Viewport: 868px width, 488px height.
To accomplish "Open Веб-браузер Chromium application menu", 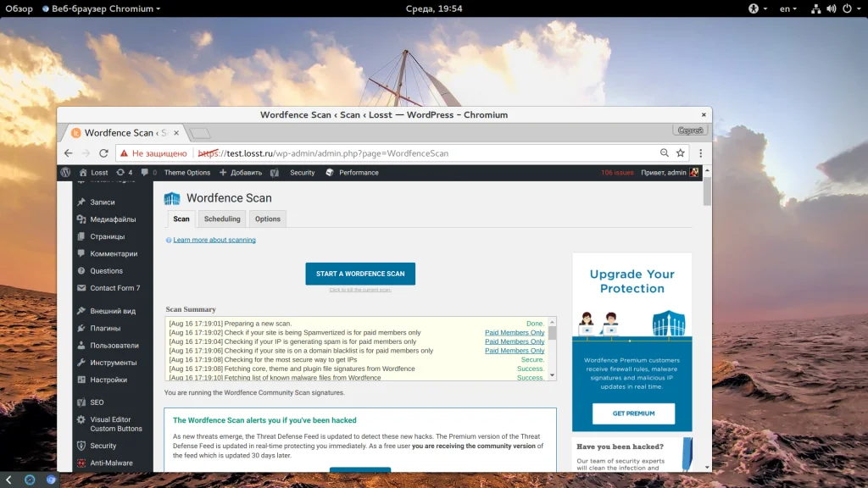I will (x=102, y=8).
